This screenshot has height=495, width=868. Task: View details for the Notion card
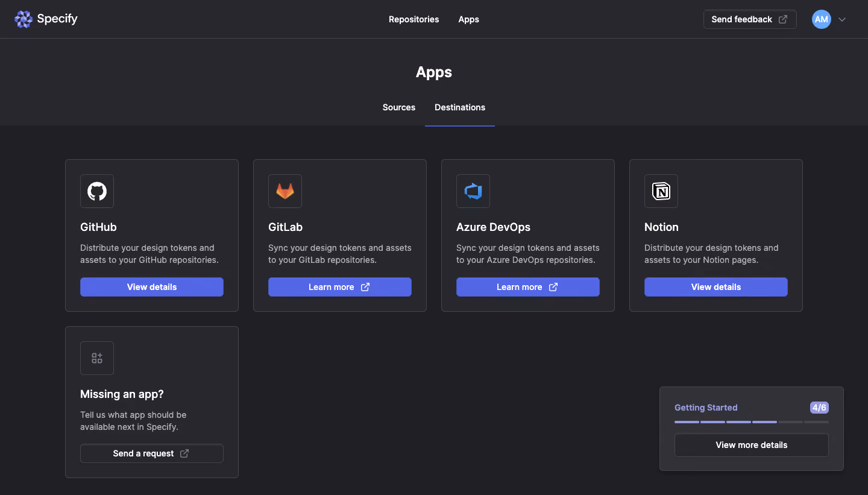[x=716, y=287]
